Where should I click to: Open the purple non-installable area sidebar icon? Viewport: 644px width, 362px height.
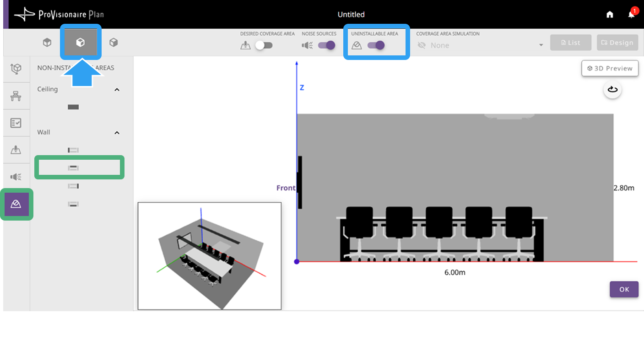(x=16, y=204)
